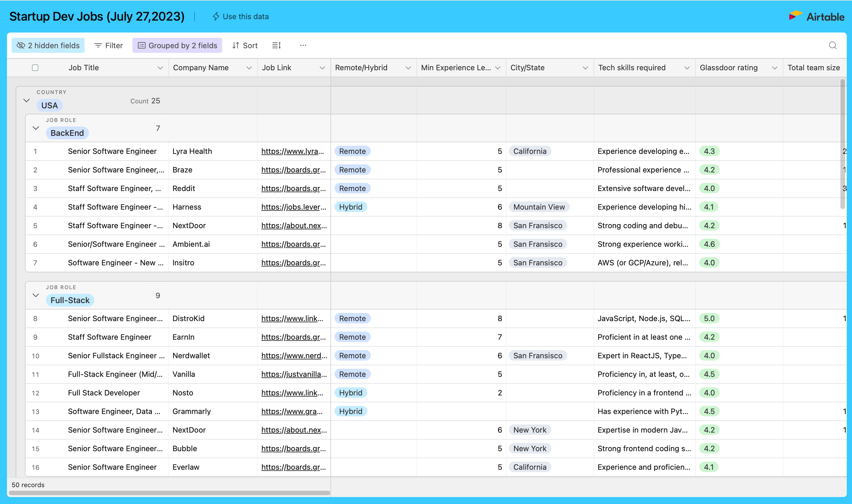The image size is (852, 504).
Task: Select 4.6 rating in Ambient.ai row
Action: click(x=709, y=244)
